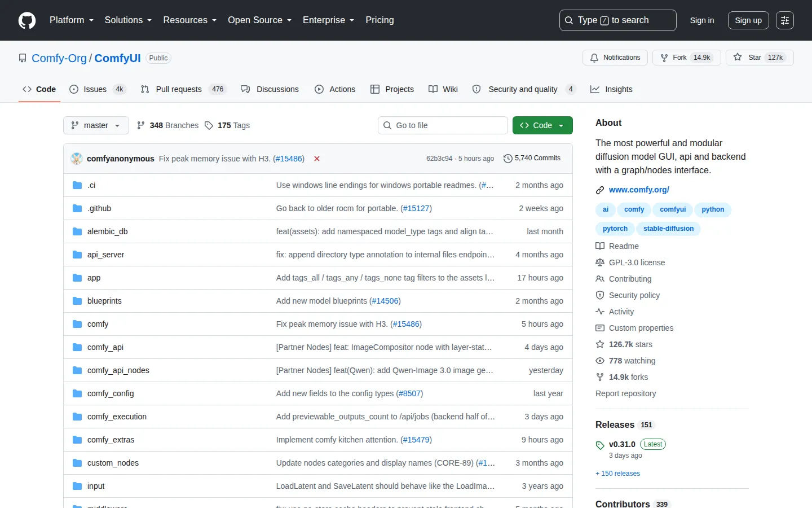Open the www.comfy.org website link

[639, 190]
